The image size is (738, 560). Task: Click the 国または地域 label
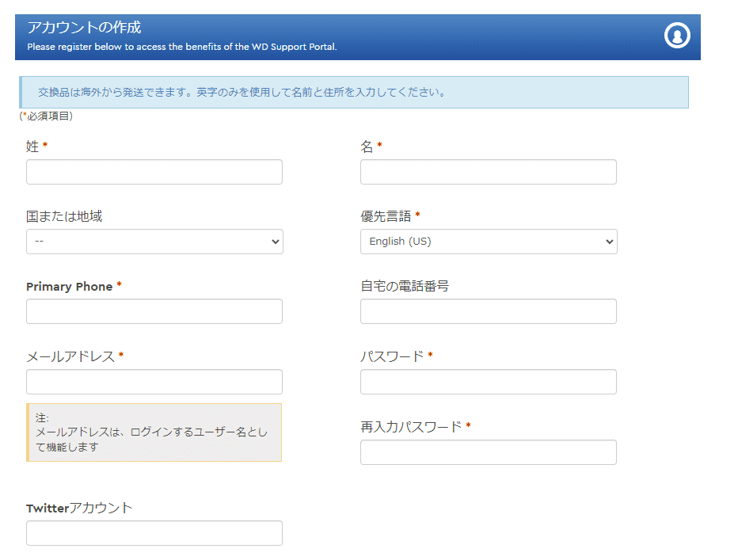coord(64,216)
